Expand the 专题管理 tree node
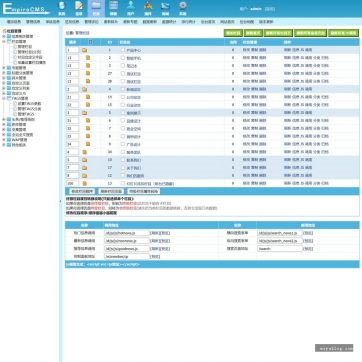Image resolution: width=362 pixels, height=362 pixels. pyautogui.click(x=4, y=68)
